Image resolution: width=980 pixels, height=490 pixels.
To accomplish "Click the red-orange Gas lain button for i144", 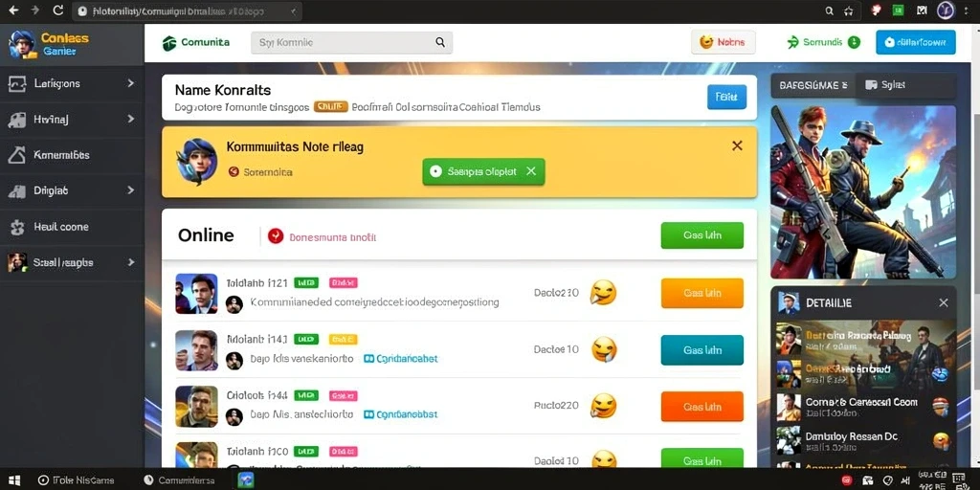I will coord(702,406).
